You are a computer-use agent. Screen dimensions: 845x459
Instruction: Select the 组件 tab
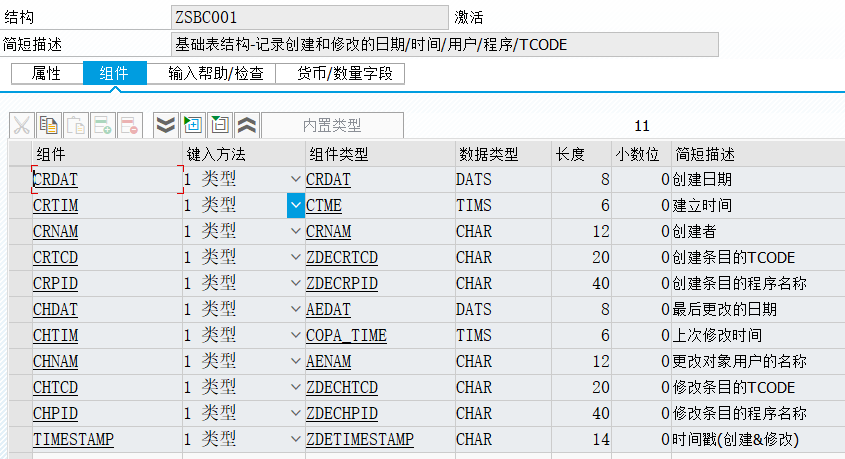[x=114, y=73]
